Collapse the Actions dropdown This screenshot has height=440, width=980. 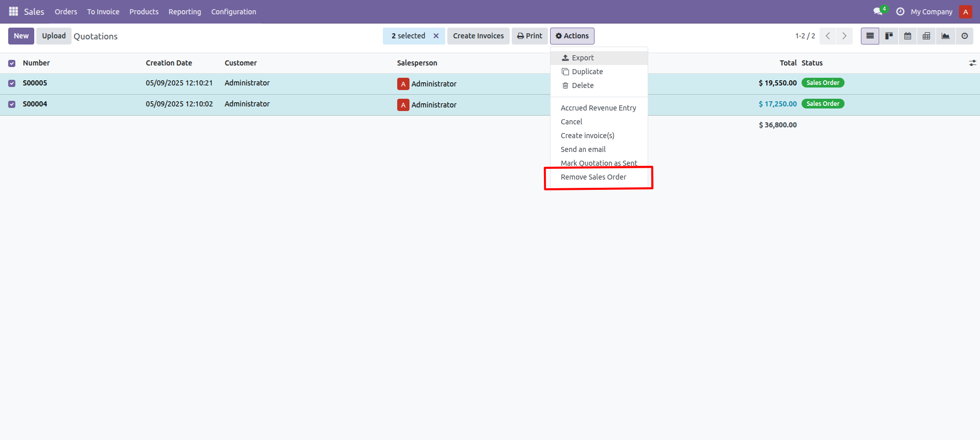[x=572, y=36]
